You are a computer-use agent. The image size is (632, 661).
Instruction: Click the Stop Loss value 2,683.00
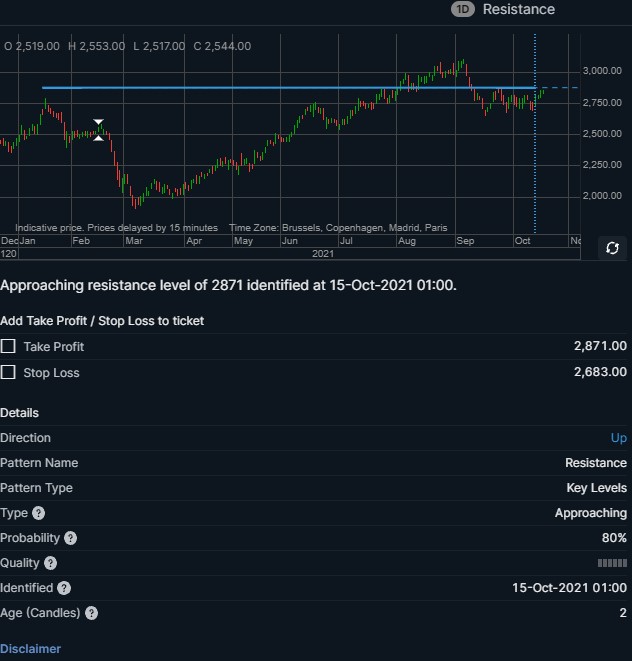(600, 372)
